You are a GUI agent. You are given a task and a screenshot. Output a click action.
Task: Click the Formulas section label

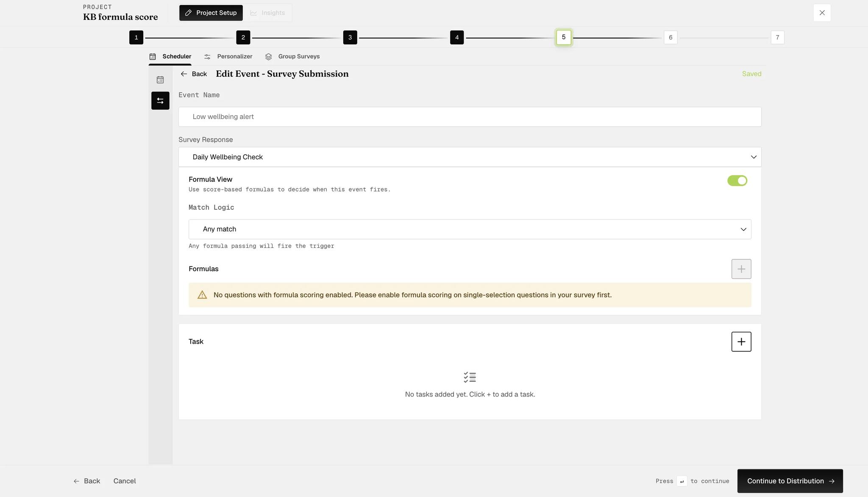pos(203,269)
